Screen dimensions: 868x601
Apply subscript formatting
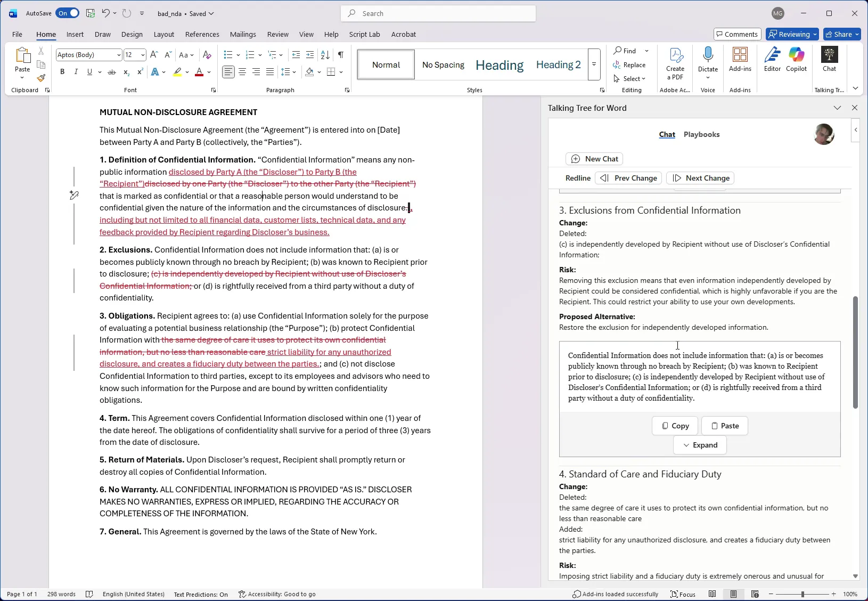pyautogui.click(x=126, y=72)
